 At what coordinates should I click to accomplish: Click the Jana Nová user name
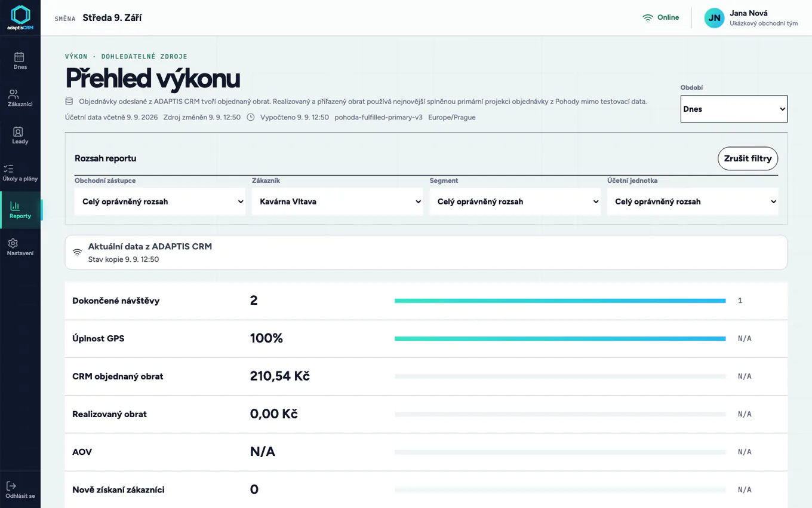pos(748,13)
